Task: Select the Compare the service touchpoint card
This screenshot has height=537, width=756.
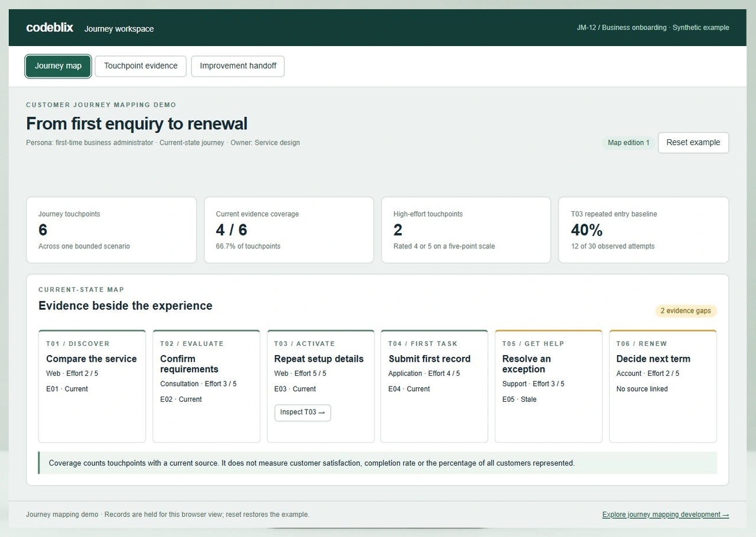Action: click(92, 386)
